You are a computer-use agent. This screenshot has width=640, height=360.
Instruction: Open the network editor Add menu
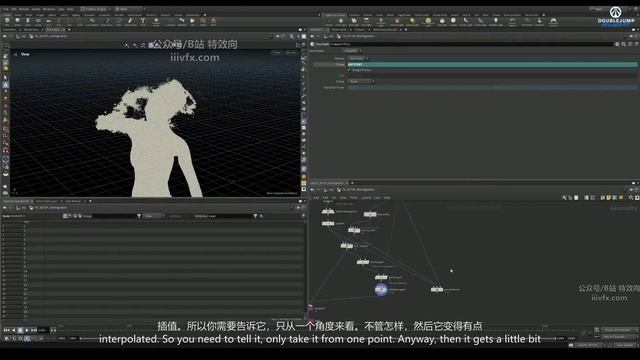[x=316, y=198]
